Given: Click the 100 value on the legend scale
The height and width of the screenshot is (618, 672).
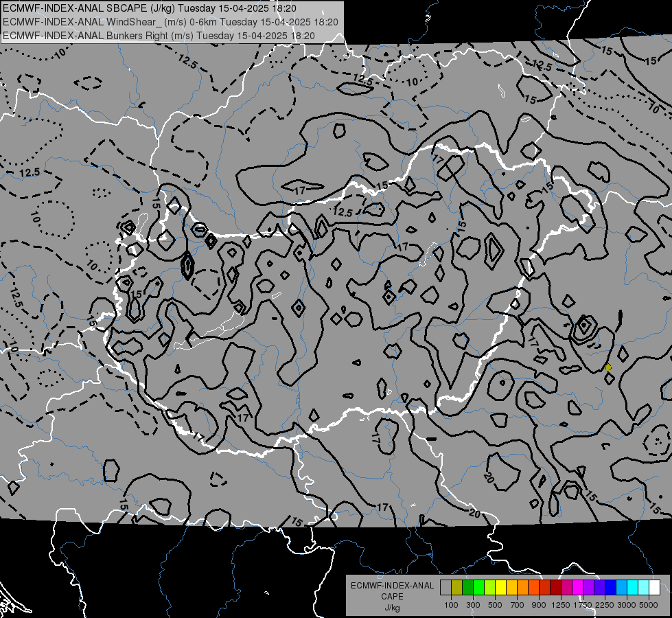Looking at the screenshot, I should tap(451, 605).
